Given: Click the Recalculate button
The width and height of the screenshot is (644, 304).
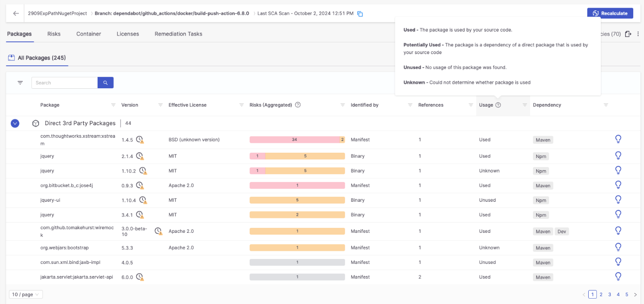Looking at the screenshot, I should [610, 14].
